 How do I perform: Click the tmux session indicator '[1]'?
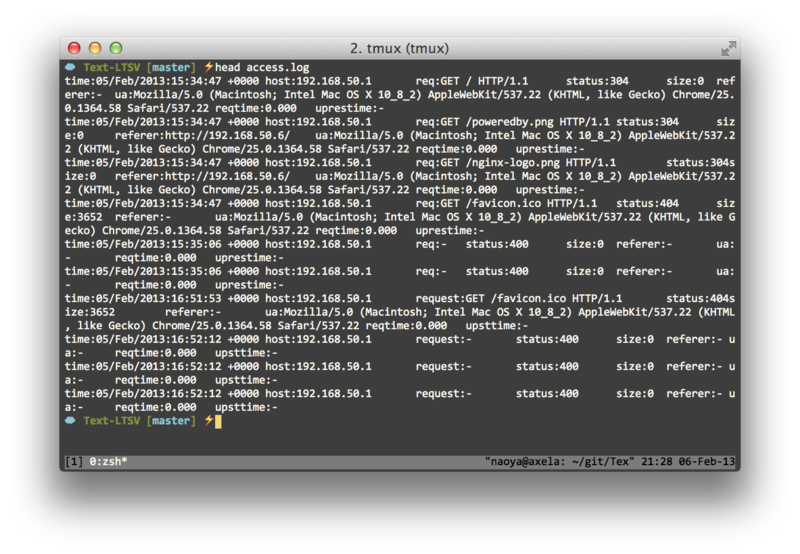coord(74,462)
